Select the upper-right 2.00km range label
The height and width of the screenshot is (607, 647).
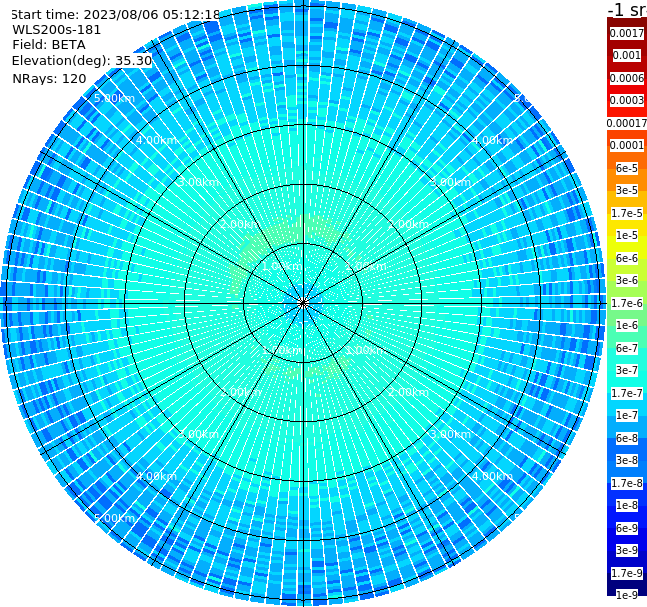[x=409, y=224]
